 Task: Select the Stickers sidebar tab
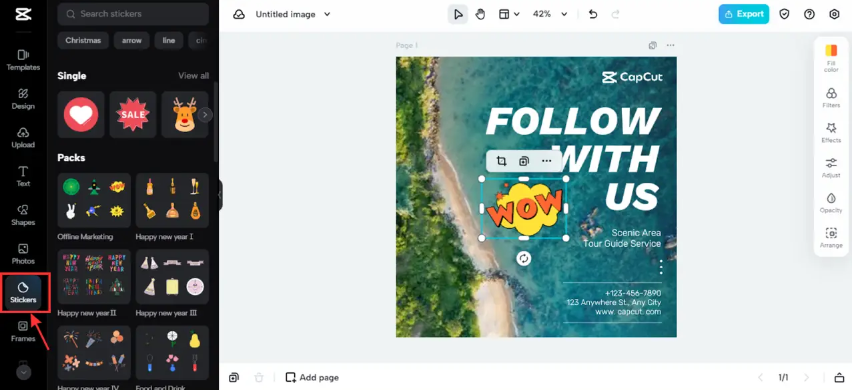23,293
